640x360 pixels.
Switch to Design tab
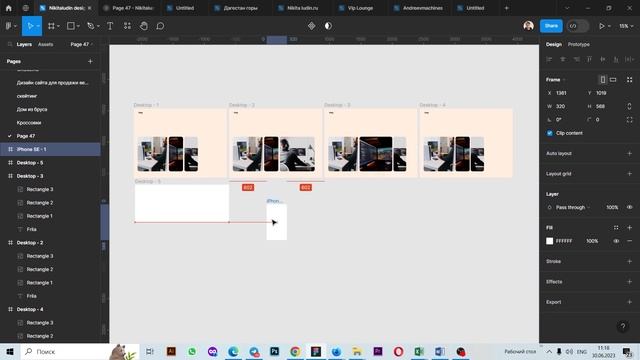click(554, 44)
